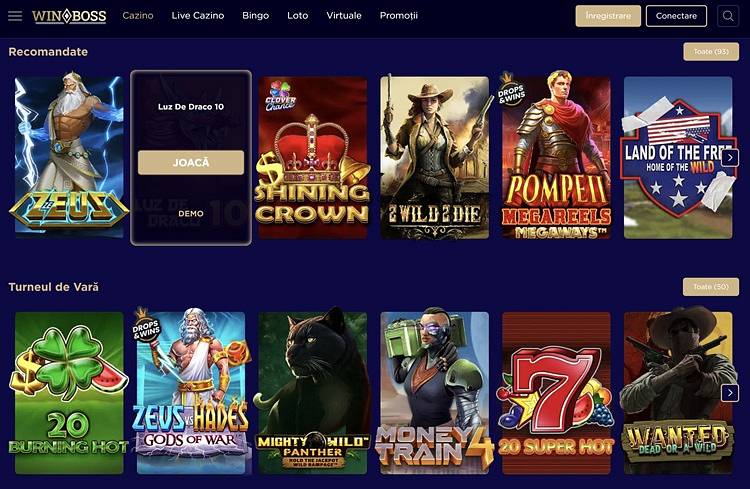
Task: Show all 50 Turneul de Vară games
Action: click(x=711, y=287)
